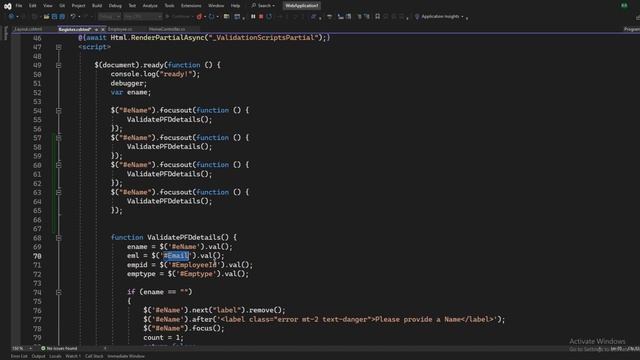The height and width of the screenshot is (360, 640).
Task: Open the Output panel tab
Action: [38, 356]
